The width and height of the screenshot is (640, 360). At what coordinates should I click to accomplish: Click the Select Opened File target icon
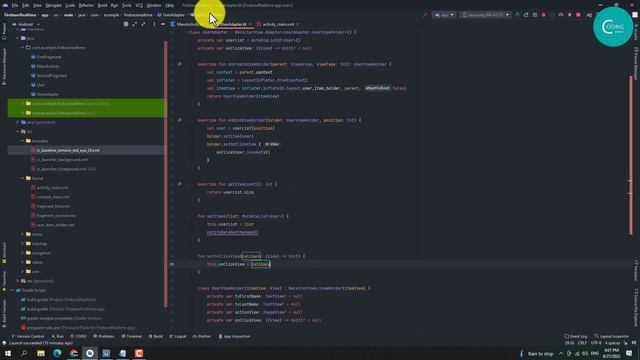(126, 24)
